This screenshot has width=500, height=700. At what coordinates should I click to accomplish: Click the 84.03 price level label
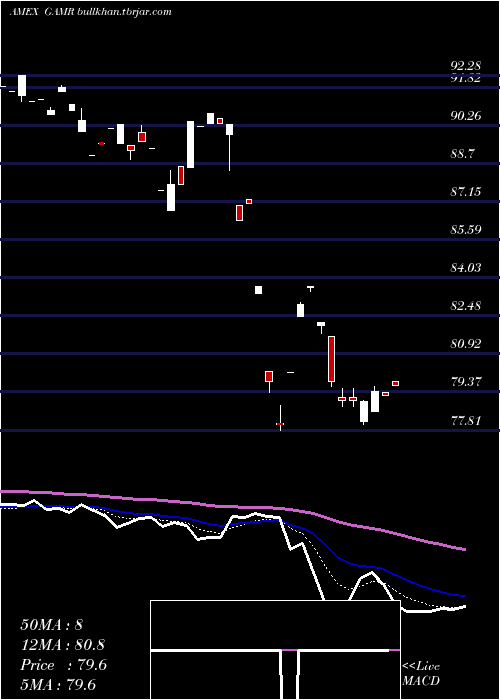(x=466, y=268)
